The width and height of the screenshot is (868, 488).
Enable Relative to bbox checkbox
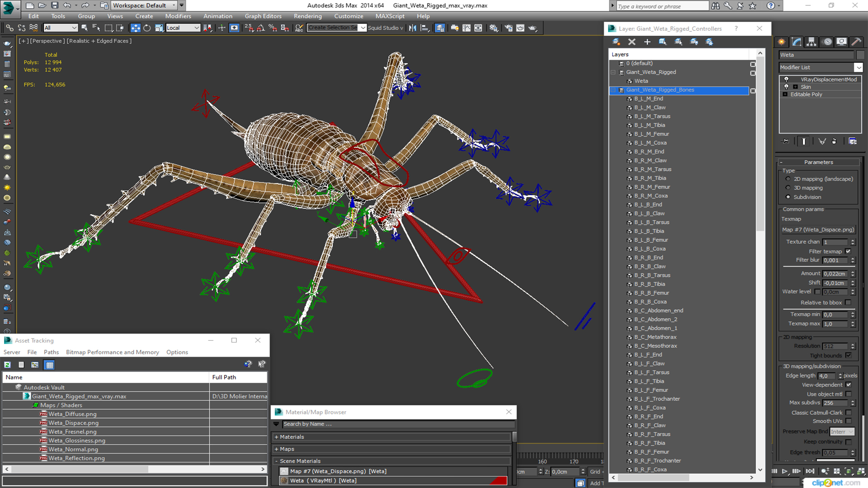(x=848, y=303)
